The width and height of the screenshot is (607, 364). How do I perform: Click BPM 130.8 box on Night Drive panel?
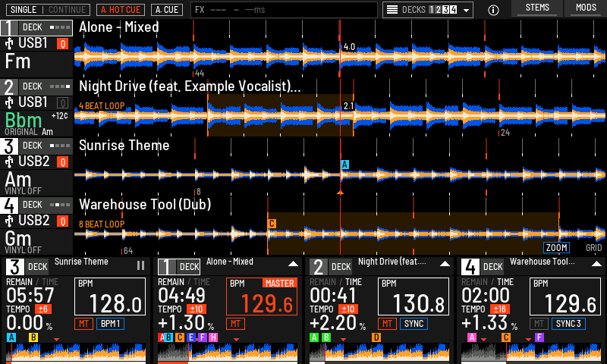click(x=414, y=297)
